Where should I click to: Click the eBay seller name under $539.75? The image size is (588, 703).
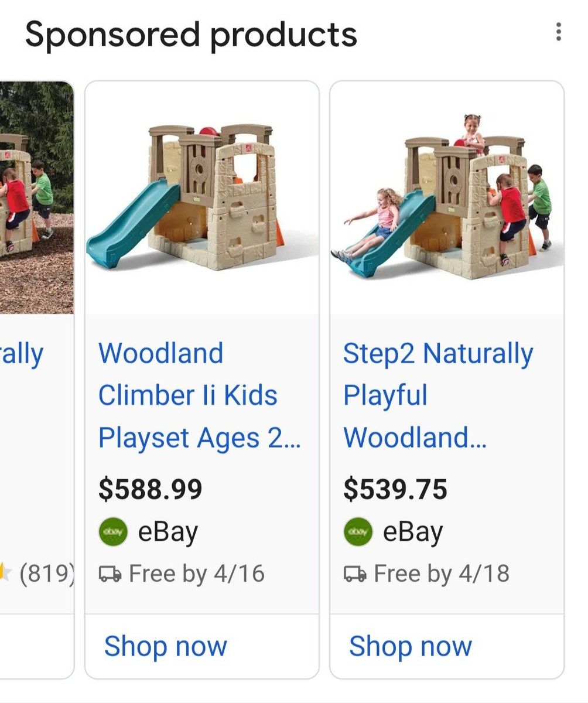point(413,532)
